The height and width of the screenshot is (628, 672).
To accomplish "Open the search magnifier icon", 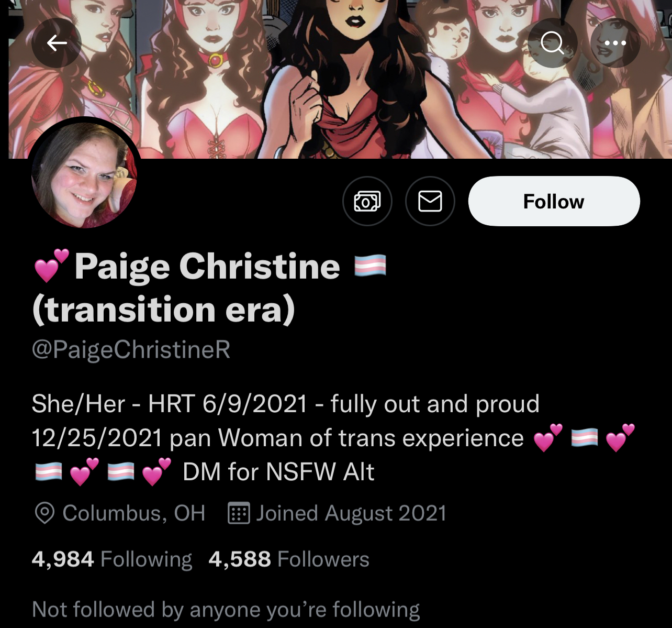I will pos(552,43).
